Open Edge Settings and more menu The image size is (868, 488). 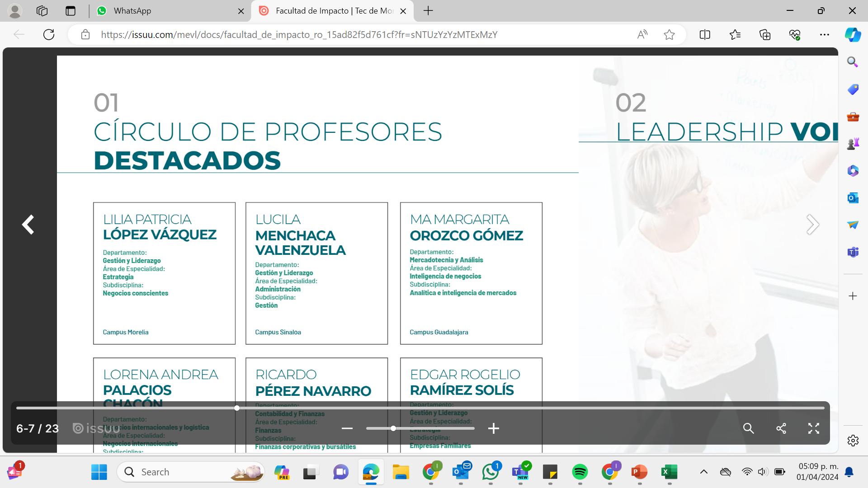point(825,35)
